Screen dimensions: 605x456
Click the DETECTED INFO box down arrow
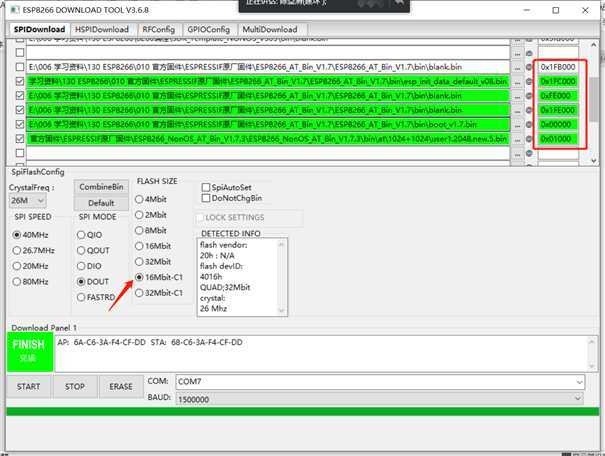pos(281,311)
